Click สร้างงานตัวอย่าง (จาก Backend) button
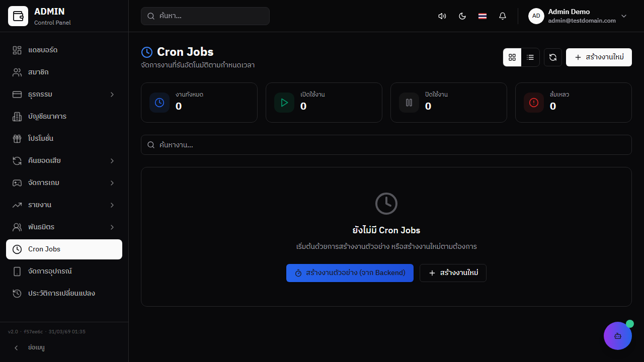 point(350,273)
